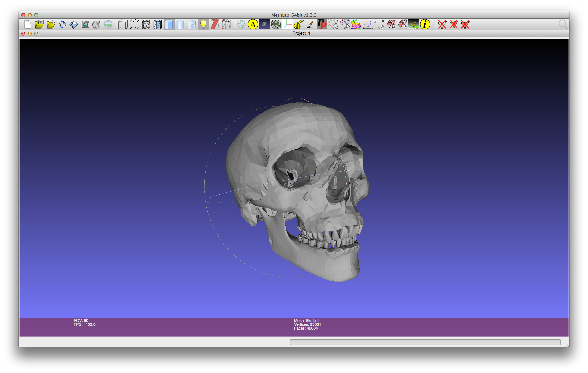Open the PickPoints tool
This screenshot has width=588, height=373.
tap(322, 24)
